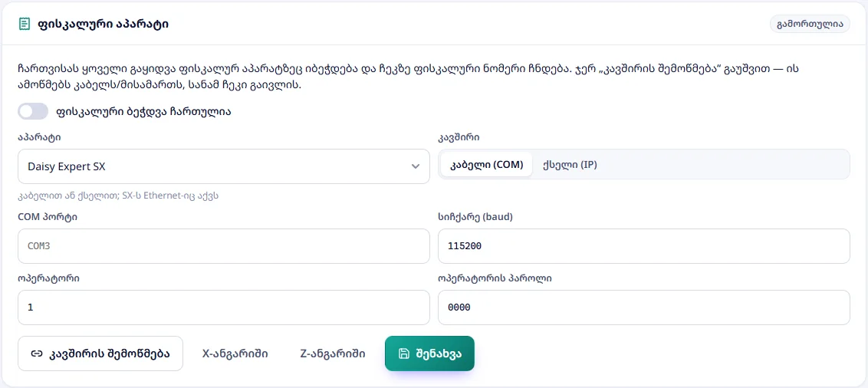Click the COM პორტი label
The height and width of the screenshot is (388, 868).
(48, 217)
